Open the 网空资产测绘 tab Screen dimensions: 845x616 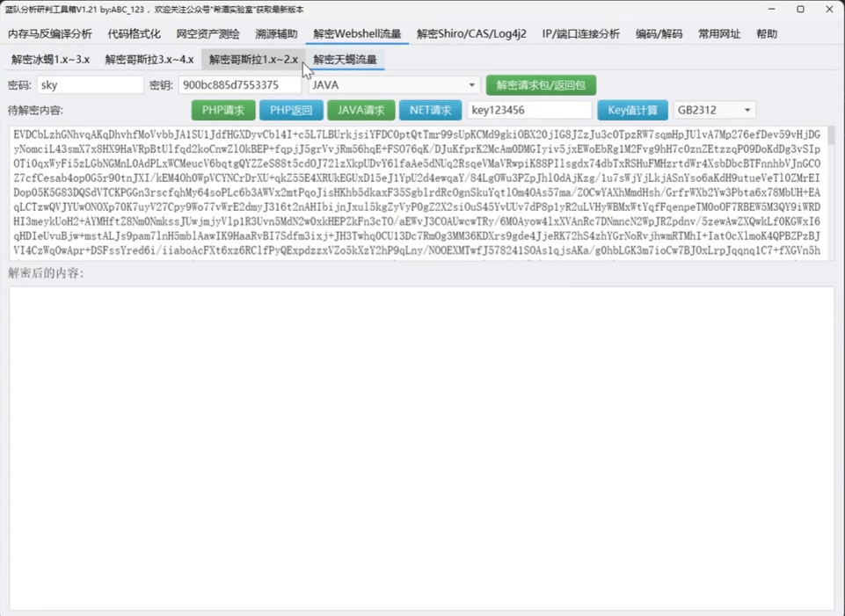(x=208, y=34)
